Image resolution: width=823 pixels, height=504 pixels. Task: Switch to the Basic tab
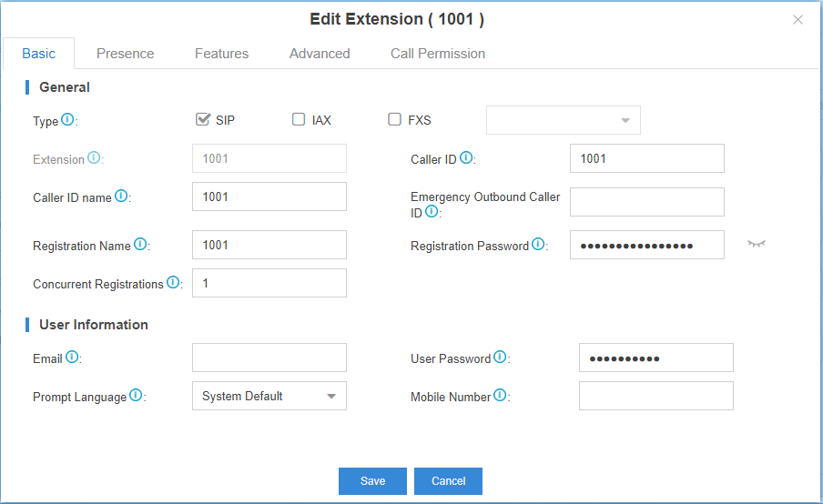tap(39, 54)
